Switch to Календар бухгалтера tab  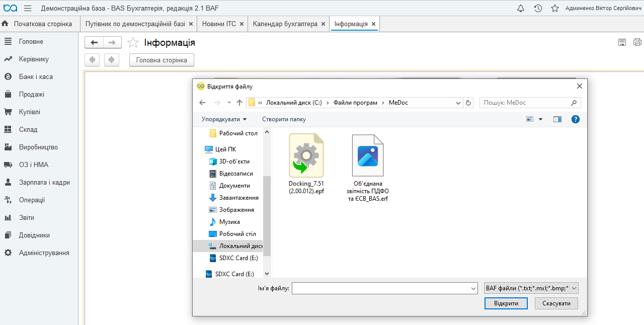[285, 24]
